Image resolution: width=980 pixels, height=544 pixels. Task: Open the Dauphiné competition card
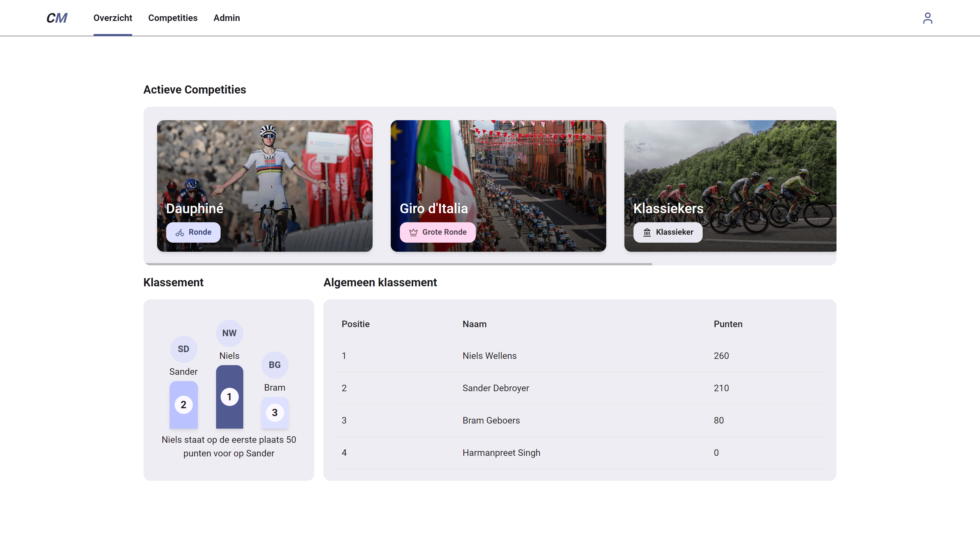point(264,171)
